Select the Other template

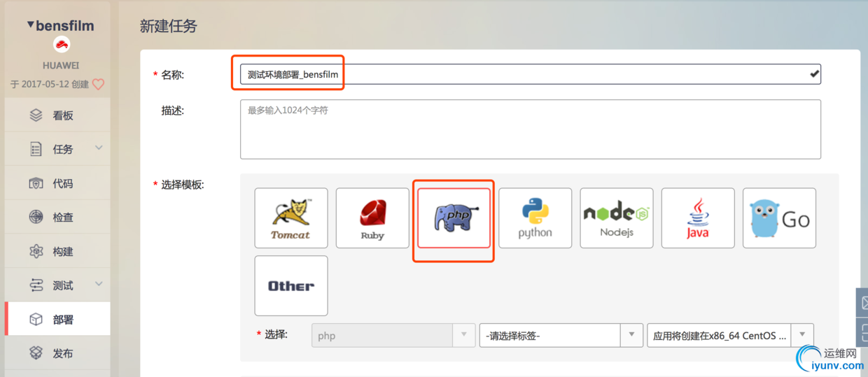(x=291, y=285)
